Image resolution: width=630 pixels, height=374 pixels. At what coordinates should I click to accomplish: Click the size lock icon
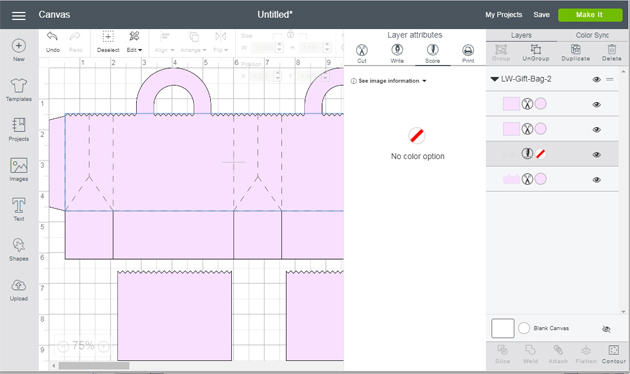coord(290,35)
